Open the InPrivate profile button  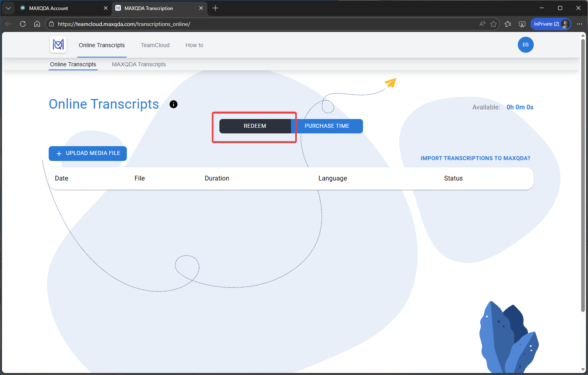[551, 24]
